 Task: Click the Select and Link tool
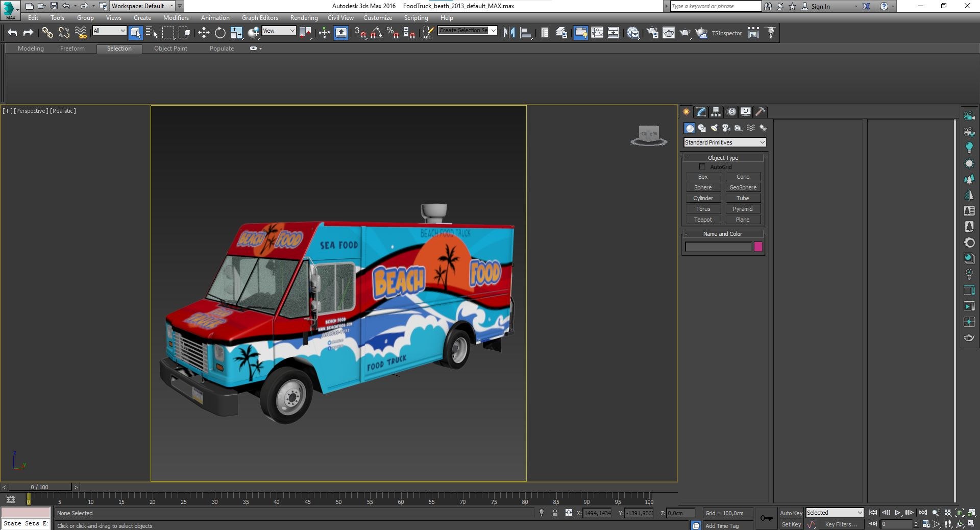click(47, 33)
